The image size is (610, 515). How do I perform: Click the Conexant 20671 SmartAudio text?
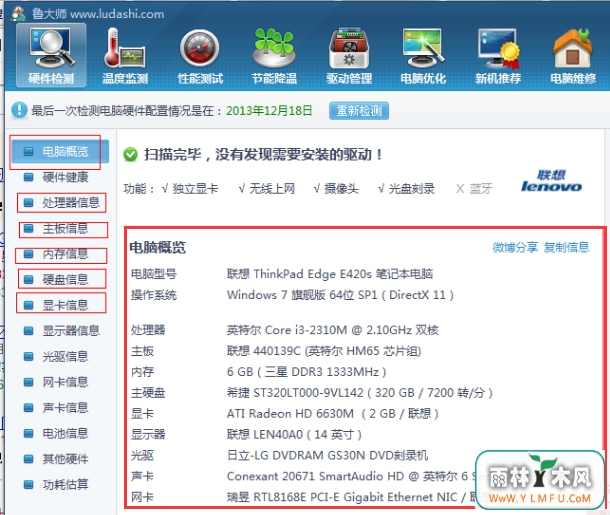pos(351,476)
